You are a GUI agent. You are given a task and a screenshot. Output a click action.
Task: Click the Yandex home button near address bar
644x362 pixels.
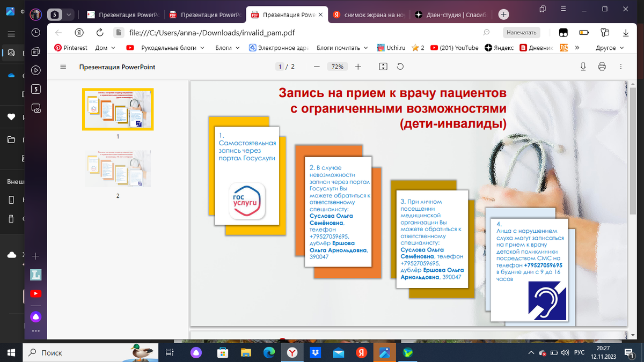tap(78, 33)
